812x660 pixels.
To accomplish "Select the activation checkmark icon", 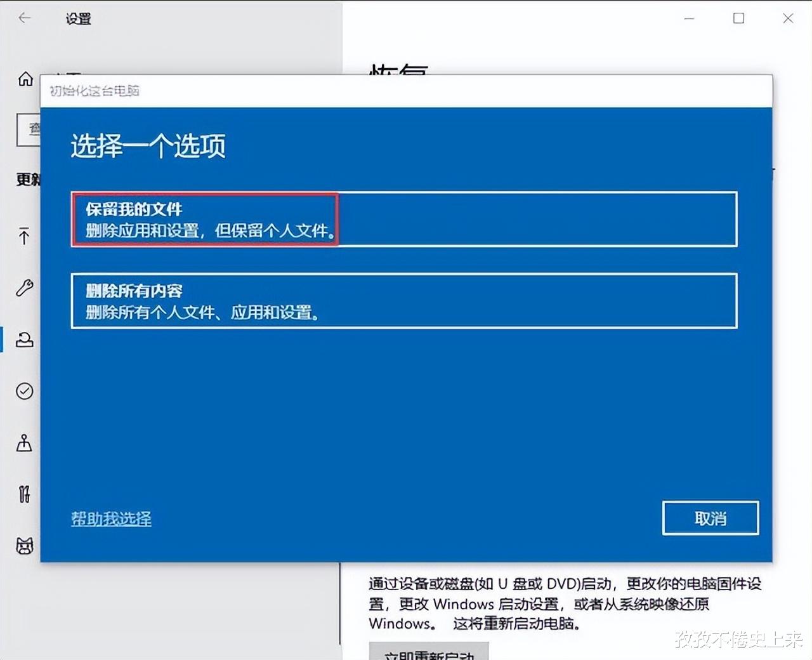I will (24, 392).
